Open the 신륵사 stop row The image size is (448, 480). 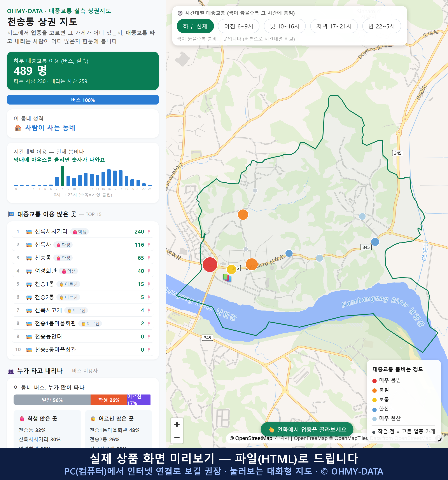coord(83,244)
